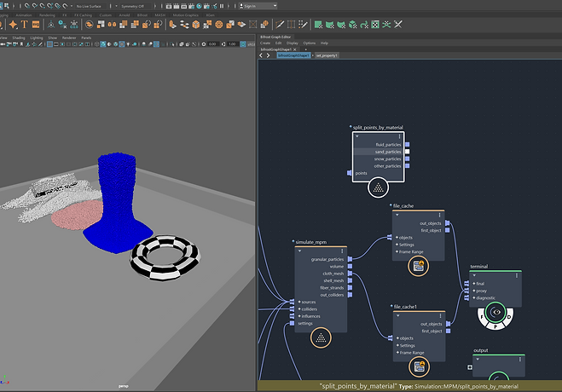
Task: Click the Mirror shelf icon with two orange ovals
Action: [x=113, y=25]
